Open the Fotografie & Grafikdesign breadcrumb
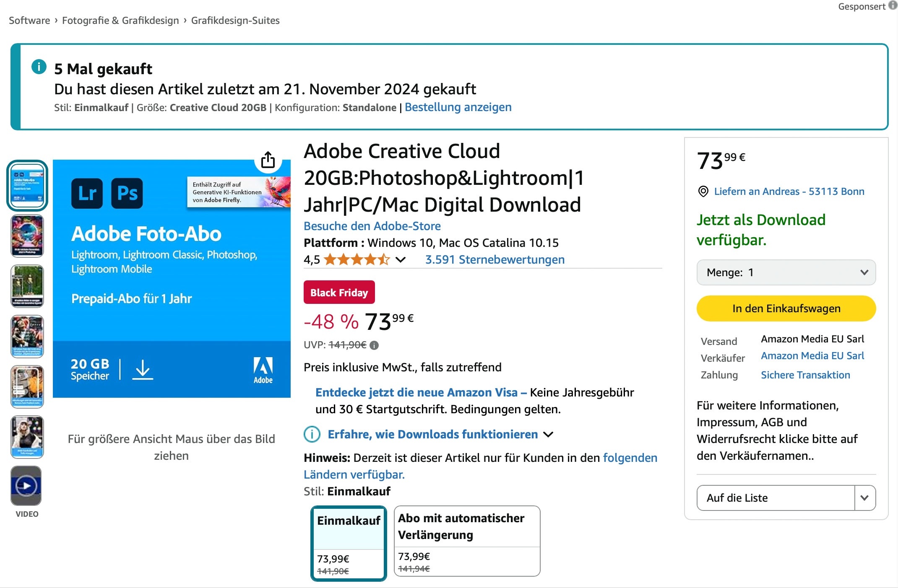Viewport: 898px width, 588px height. click(120, 21)
